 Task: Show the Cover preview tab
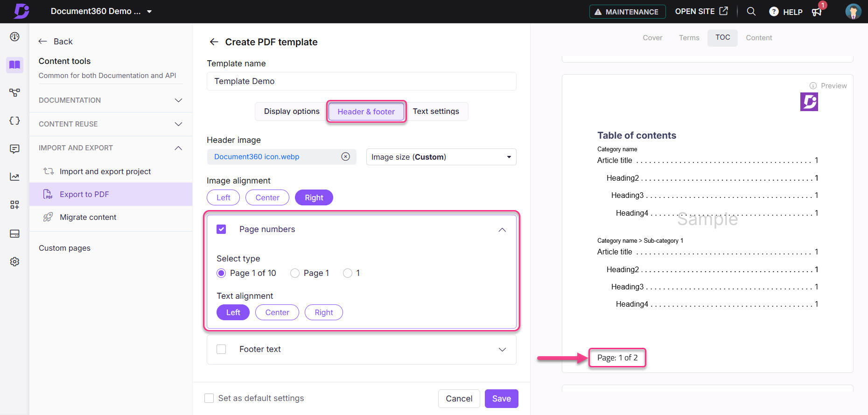[652, 38]
